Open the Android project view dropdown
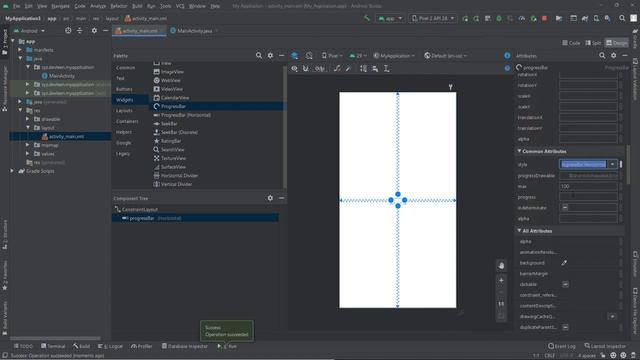Viewport: 640px width, 360px height. coord(29,31)
